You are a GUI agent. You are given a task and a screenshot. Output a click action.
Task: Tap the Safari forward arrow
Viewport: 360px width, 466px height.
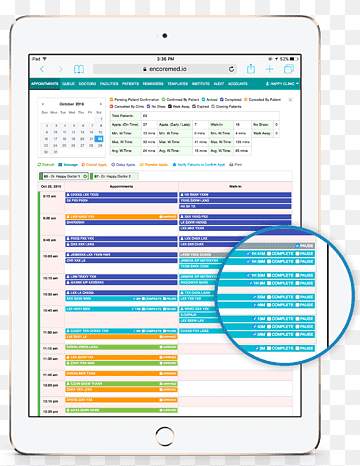[60, 69]
